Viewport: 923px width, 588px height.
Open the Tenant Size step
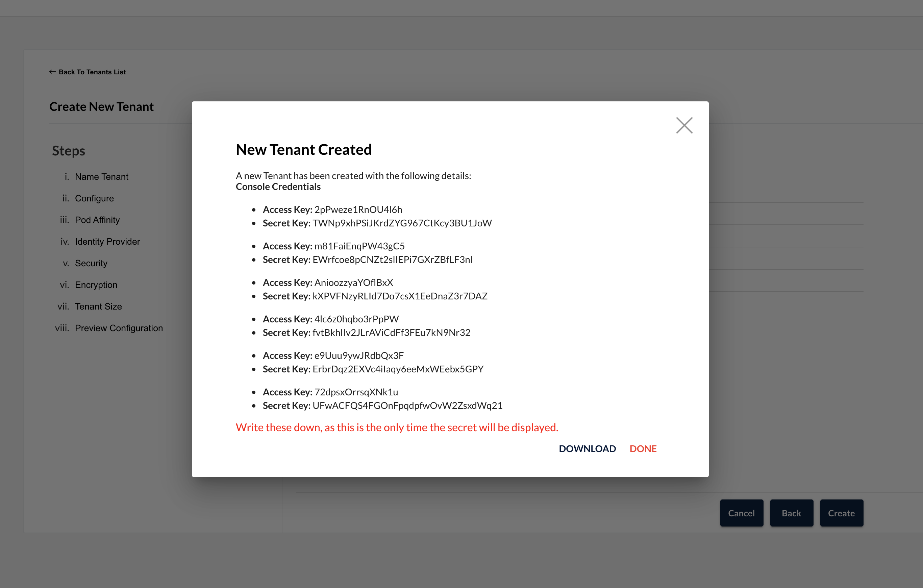[x=98, y=307]
